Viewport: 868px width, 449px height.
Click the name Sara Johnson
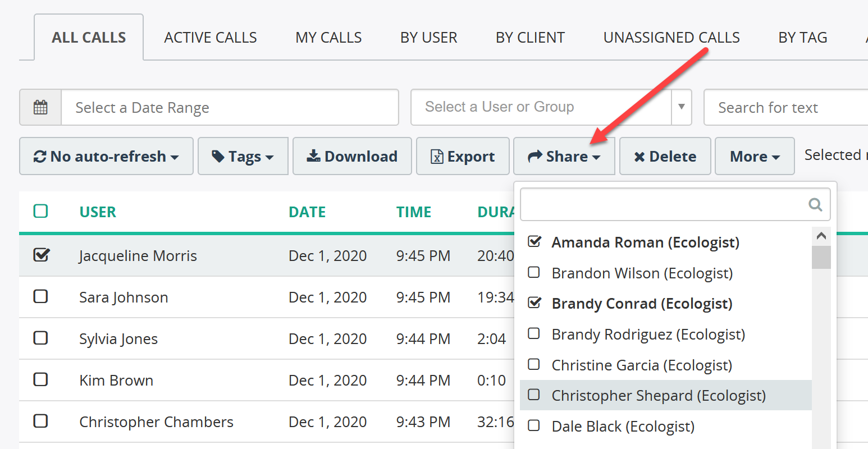124,297
